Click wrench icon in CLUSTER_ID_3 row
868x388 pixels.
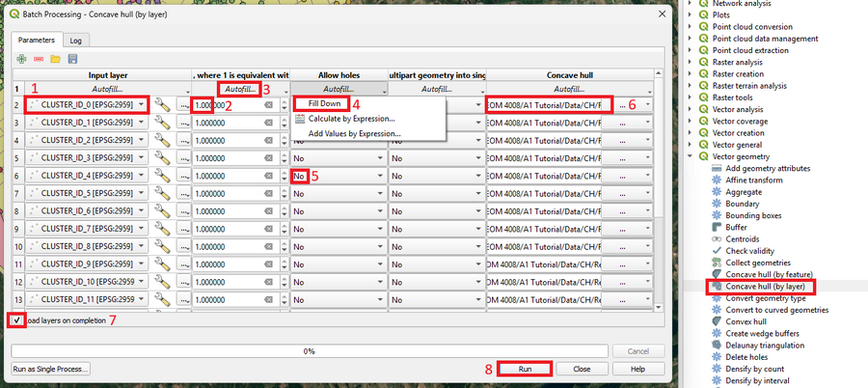tap(162, 158)
